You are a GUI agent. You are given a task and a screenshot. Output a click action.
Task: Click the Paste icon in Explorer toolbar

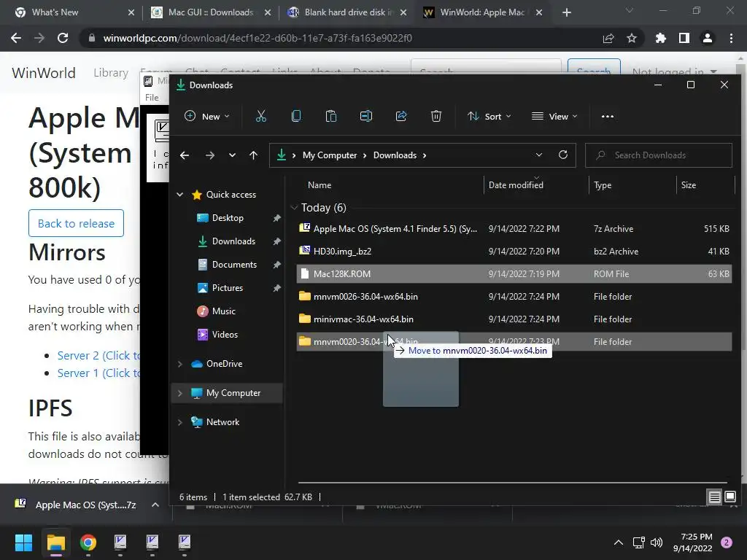[x=331, y=116]
